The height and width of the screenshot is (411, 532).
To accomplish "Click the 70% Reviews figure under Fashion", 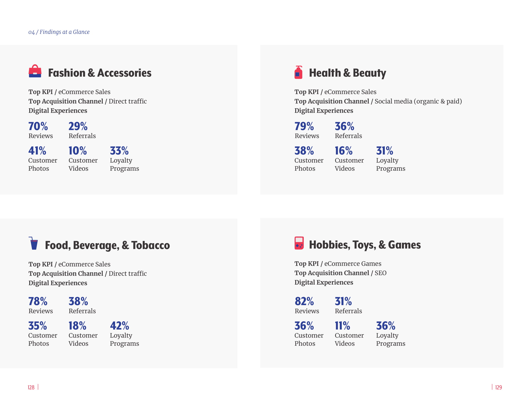I will click(x=38, y=126).
